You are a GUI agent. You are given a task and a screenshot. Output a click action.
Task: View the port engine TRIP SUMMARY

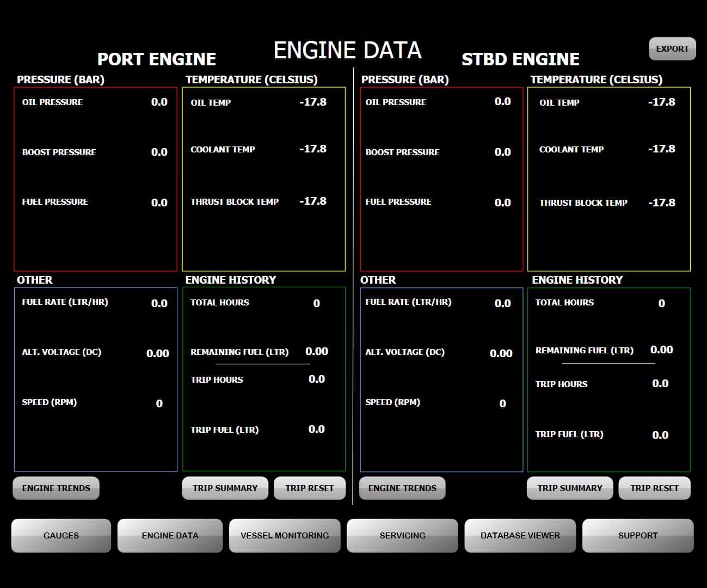click(x=225, y=488)
